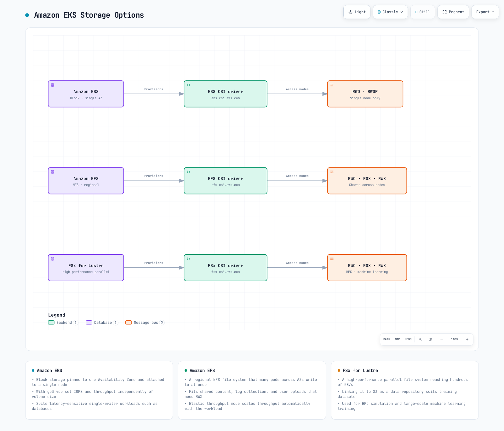Click the lines icon in Shared across nodes box
This screenshot has width=504, height=431.
tap(332, 172)
